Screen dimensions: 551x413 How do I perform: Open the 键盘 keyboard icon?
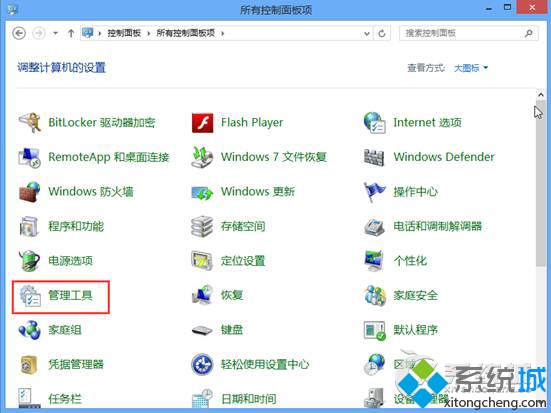tap(202, 330)
